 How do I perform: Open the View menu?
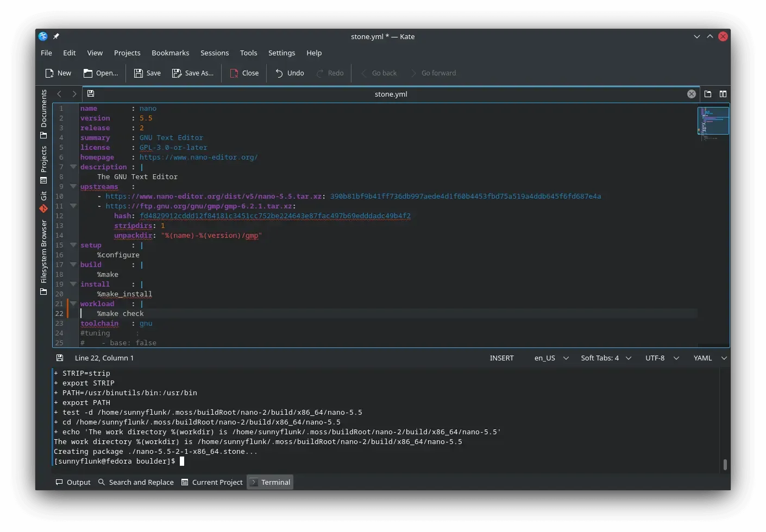coord(95,53)
